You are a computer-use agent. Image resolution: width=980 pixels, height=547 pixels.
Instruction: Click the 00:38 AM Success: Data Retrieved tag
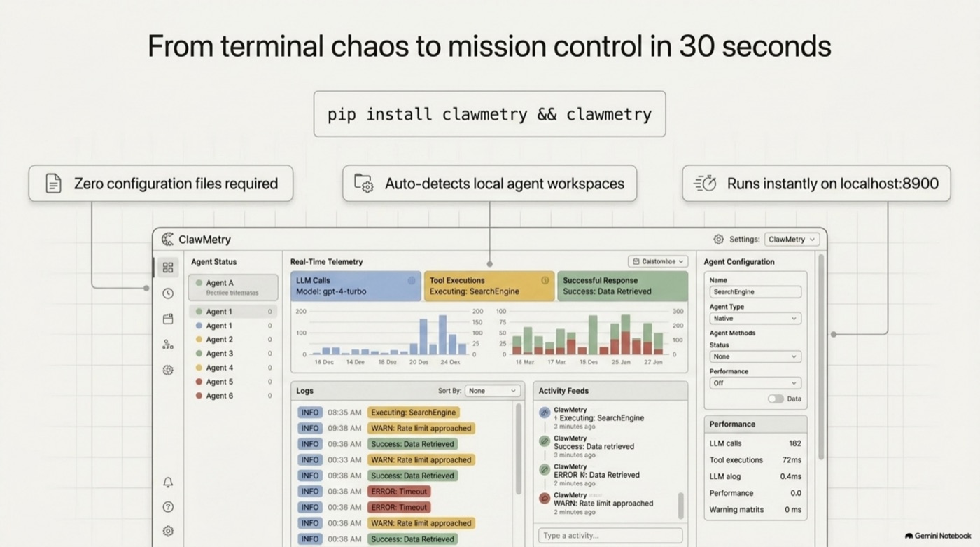[x=412, y=539]
